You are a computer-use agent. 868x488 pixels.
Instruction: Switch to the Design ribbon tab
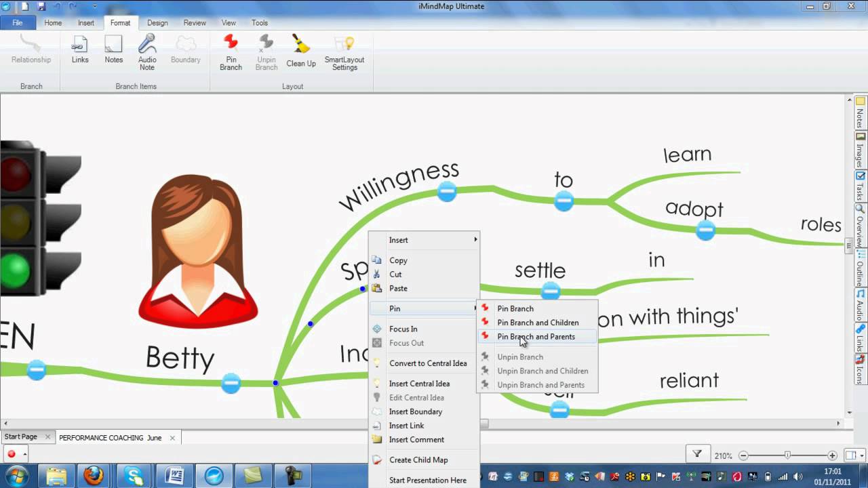pyautogui.click(x=157, y=22)
